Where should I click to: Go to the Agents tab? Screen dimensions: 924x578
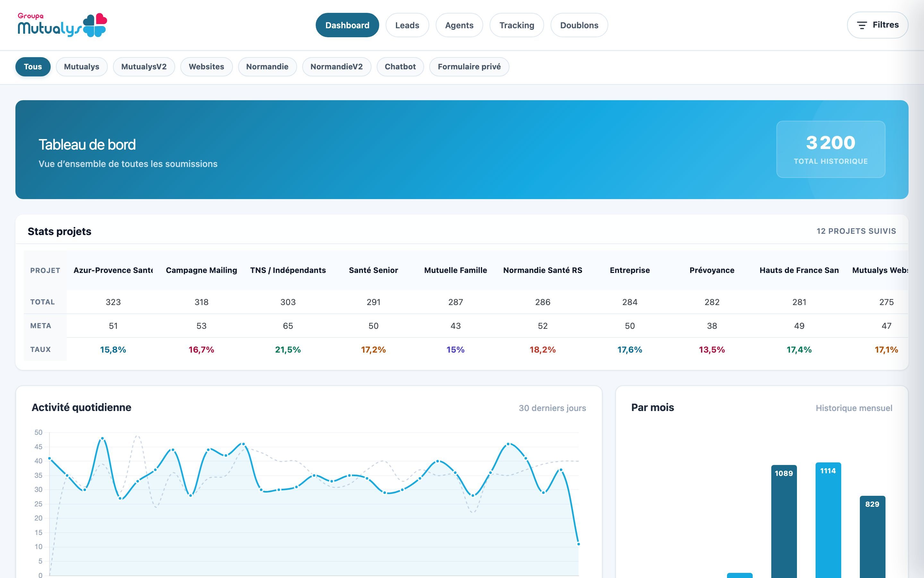[459, 25]
